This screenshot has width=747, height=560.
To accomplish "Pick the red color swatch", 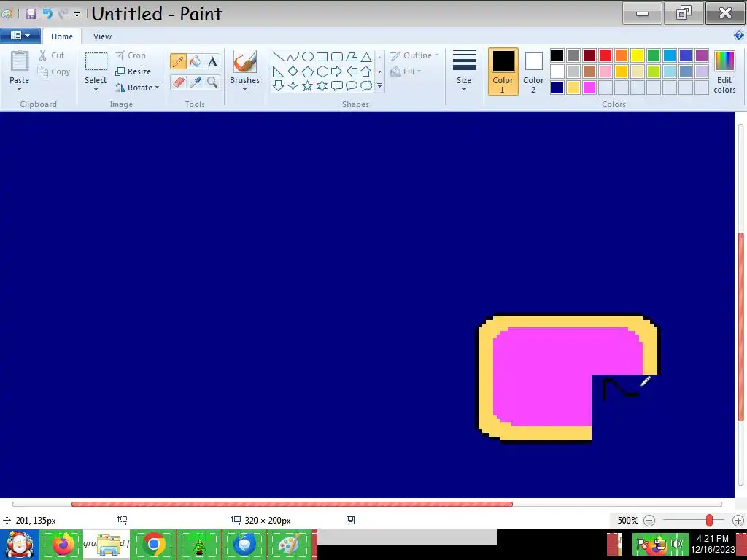I will click(x=605, y=55).
